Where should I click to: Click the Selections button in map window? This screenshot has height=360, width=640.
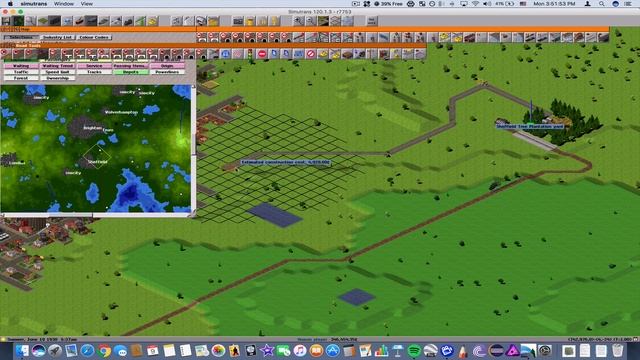(21, 37)
